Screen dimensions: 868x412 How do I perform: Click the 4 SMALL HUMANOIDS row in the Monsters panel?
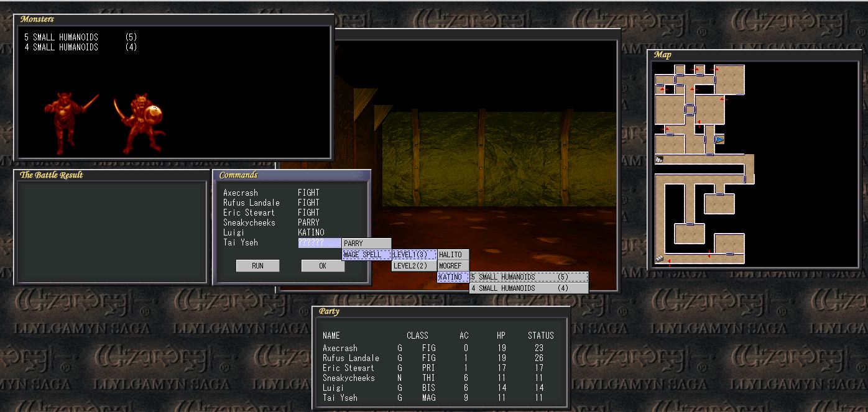(x=81, y=47)
